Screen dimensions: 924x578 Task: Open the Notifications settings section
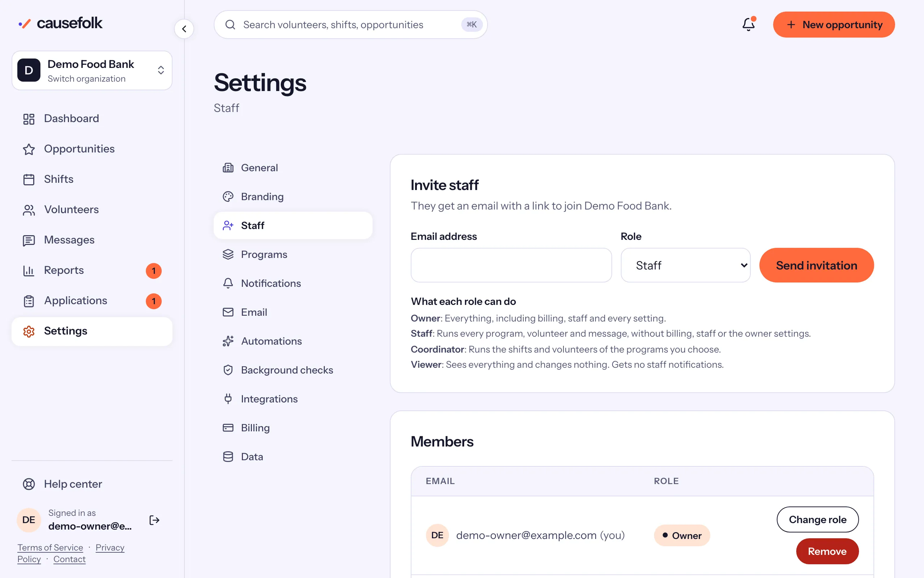point(293,283)
